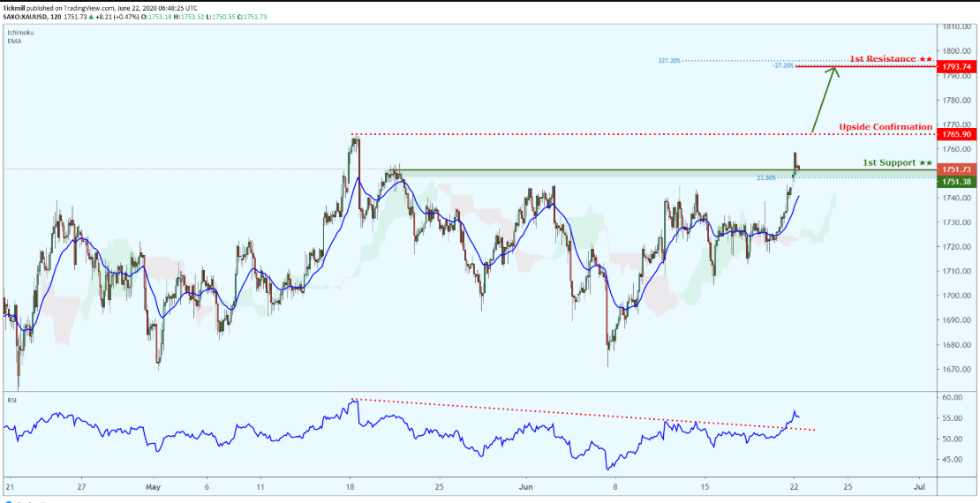Click 1680.00 on the price axis
This screenshot has width=980, height=503.
coord(957,345)
